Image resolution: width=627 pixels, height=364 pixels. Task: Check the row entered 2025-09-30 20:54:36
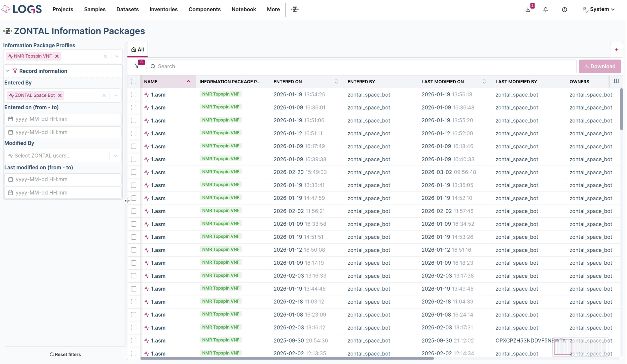click(x=134, y=340)
